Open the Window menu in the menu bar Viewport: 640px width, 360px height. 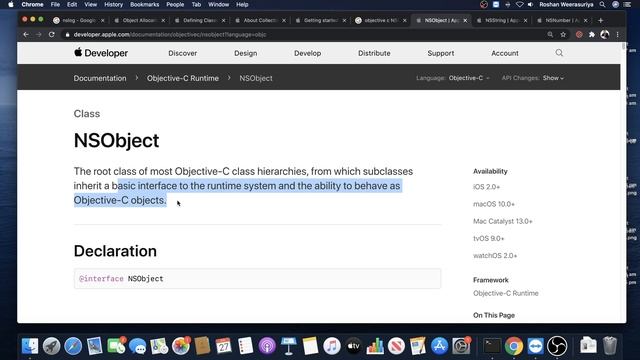pyautogui.click(x=218, y=4)
